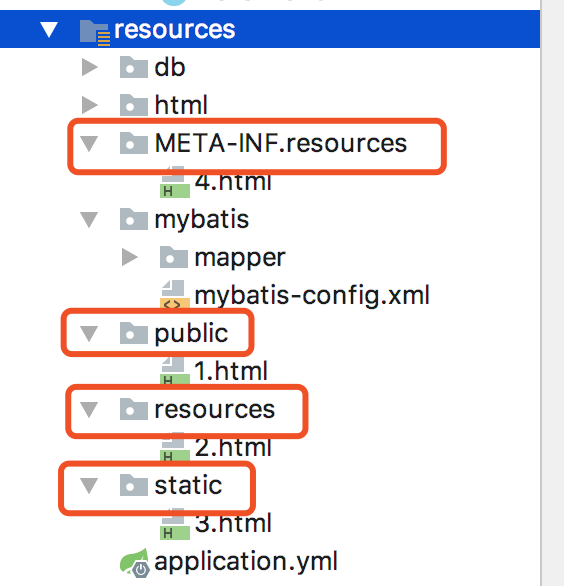The height and width of the screenshot is (586, 564).
Task: Collapse the META-INF.resources folder arrow
Action: 89,144
